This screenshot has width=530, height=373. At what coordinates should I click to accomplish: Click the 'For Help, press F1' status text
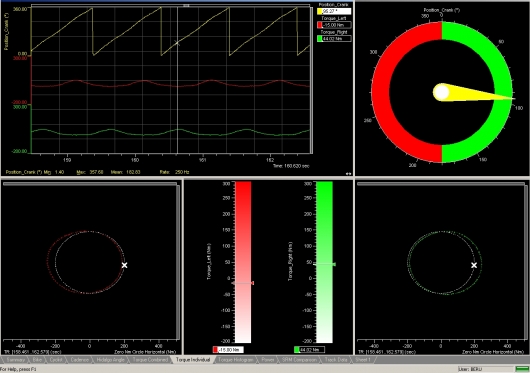tap(18, 369)
